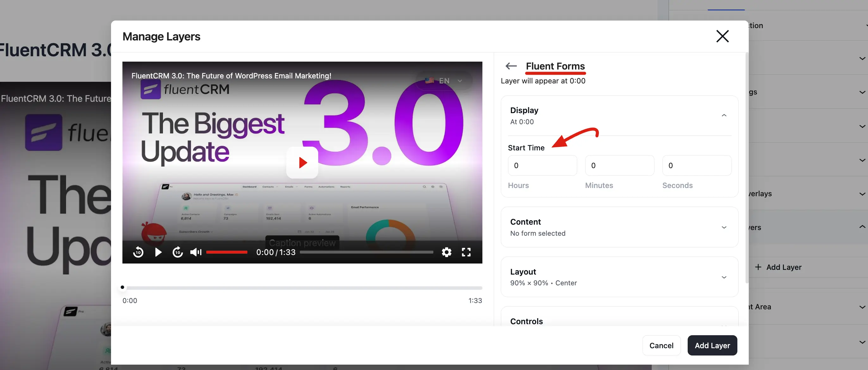
Task: Click the Hours start time field
Action: click(542, 165)
